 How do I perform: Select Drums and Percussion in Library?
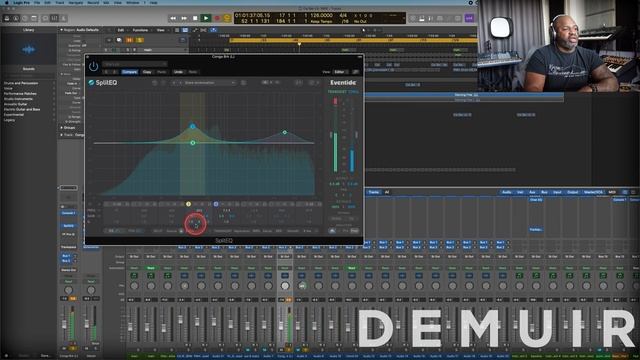21,83
